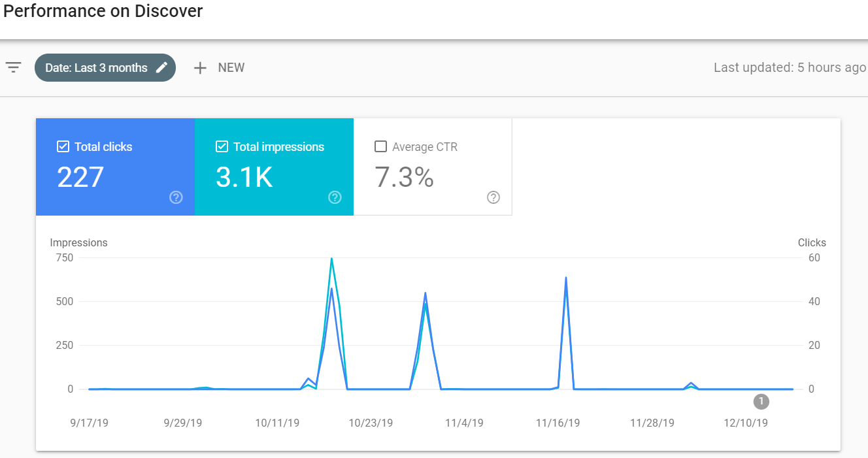Click the 9/29/19 date label
Viewport: 868px width, 458px height.
182,423
